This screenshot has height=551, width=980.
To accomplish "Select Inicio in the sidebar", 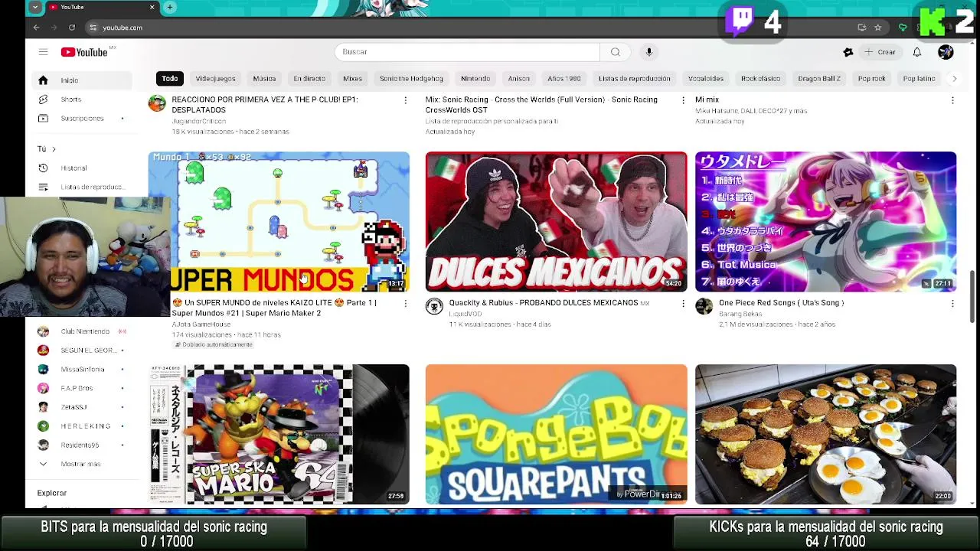I will coord(83,80).
